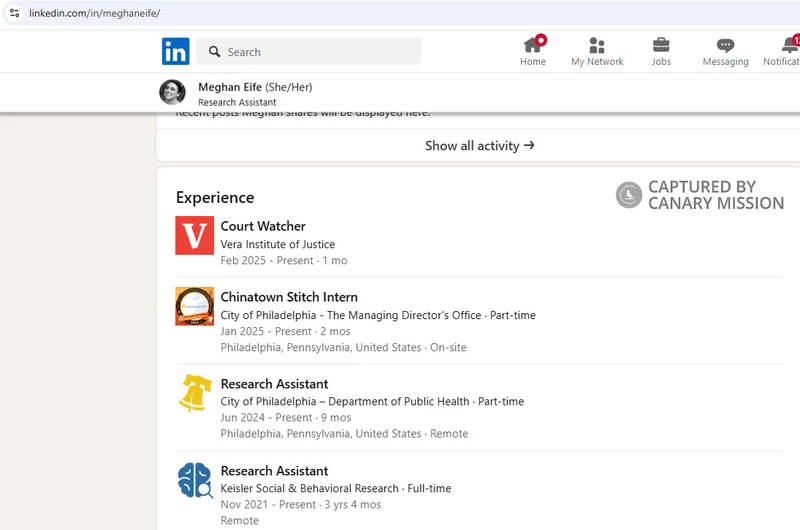Open Research Assistant at Department of Public Health
Viewport: 800px width, 530px height.
pyautogui.click(x=274, y=384)
